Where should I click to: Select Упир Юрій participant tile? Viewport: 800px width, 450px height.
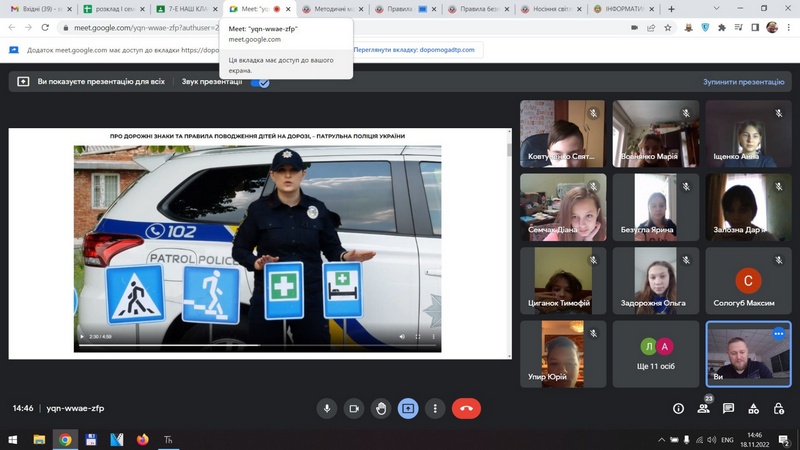(x=563, y=354)
